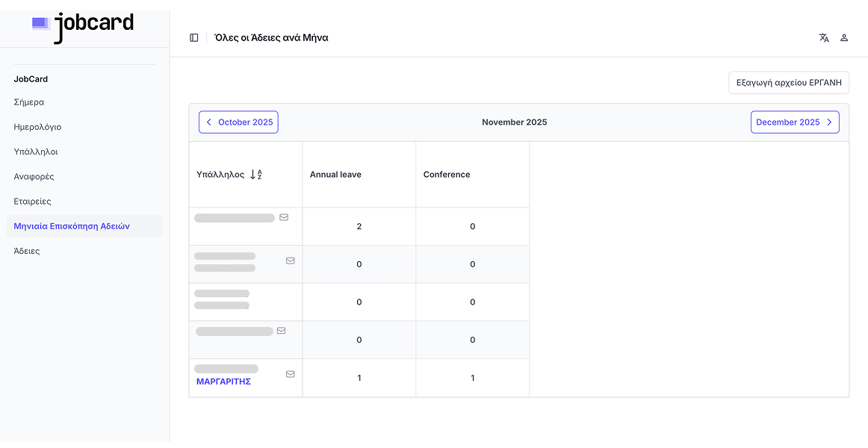The width and height of the screenshot is (868, 448).
Task: Open the user account icon
Action: point(844,38)
